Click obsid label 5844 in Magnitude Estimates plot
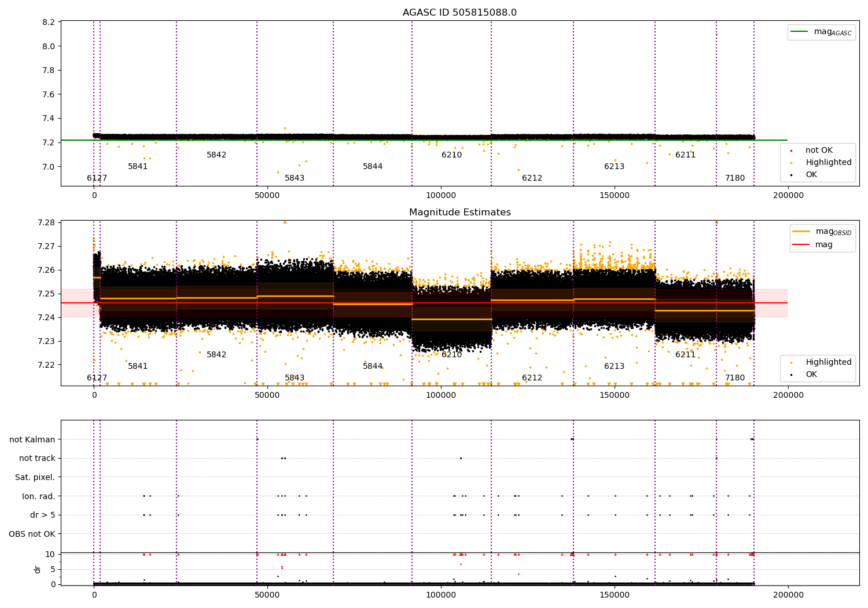Image resolution: width=868 pixels, height=608 pixels. (373, 367)
